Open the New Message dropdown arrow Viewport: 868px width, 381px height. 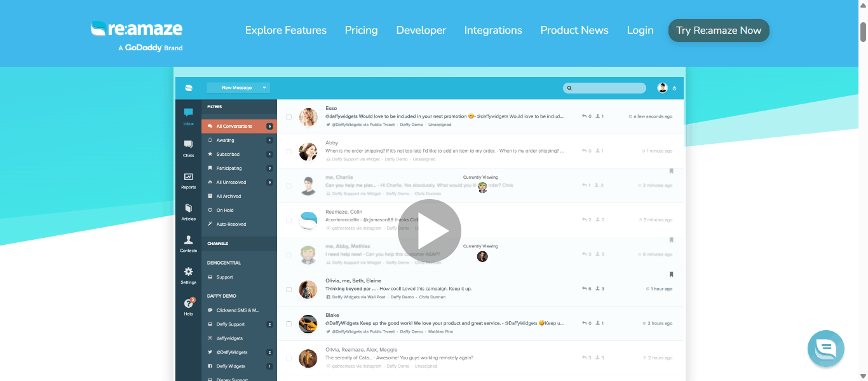[x=264, y=88]
